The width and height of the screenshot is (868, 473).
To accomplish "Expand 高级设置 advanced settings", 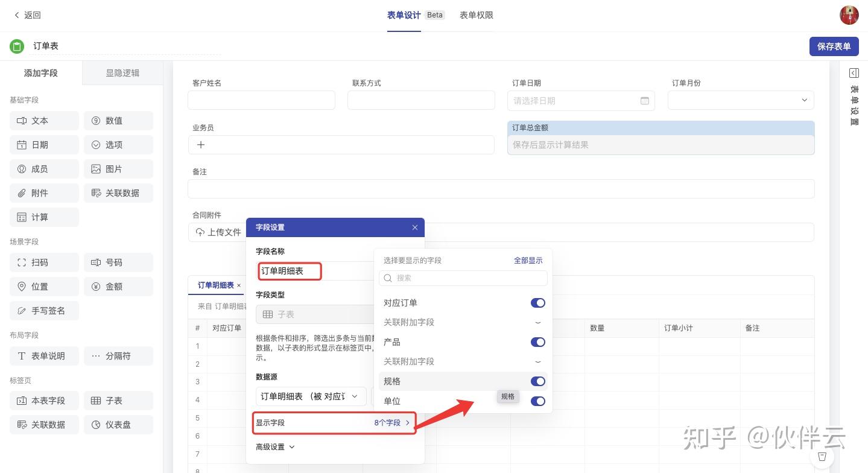I will 275,447.
